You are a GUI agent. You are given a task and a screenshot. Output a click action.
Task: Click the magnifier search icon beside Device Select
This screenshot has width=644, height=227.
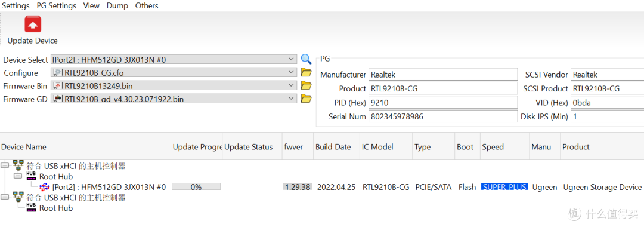point(306,59)
